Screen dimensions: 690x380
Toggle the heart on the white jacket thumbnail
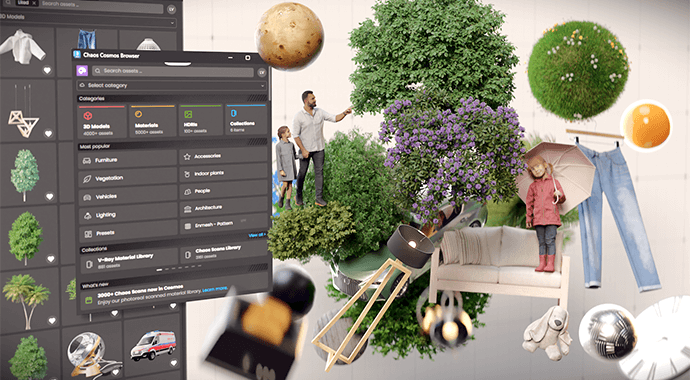[47, 70]
